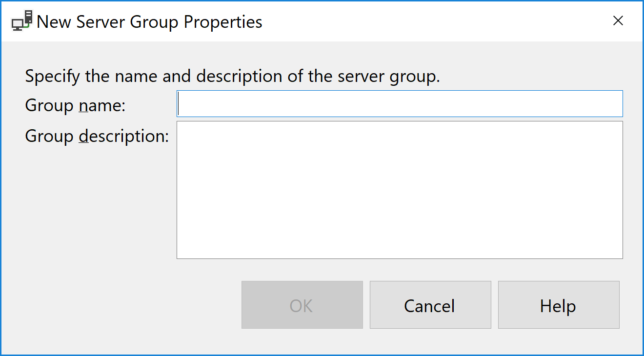Select the empty field next to Group name
This screenshot has height=356, width=644.
tap(400, 104)
